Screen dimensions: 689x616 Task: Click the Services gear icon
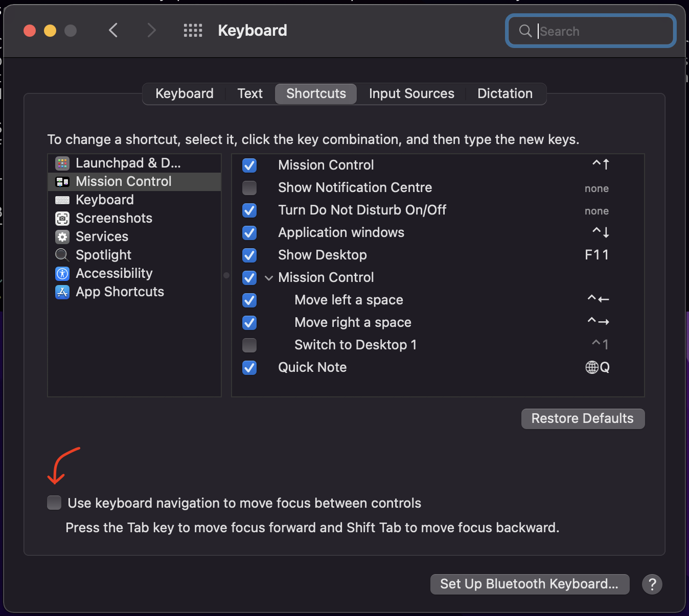(x=62, y=237)
